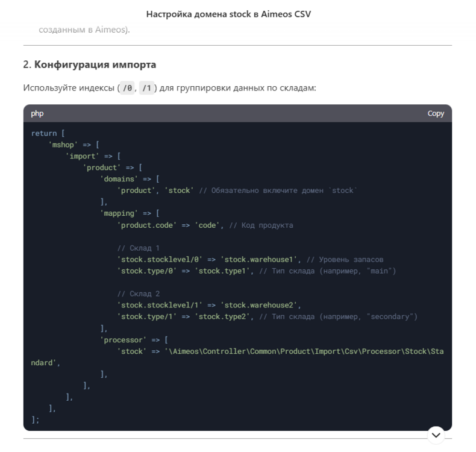The height and width of the screenshot is (452, 476).
Task: Click the 'mshop' key in the code
Action: [63, 145]
